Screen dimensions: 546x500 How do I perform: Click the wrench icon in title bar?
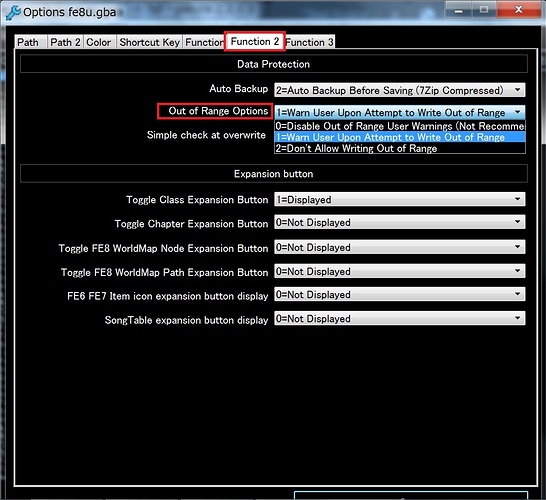[x=13, y=13]
